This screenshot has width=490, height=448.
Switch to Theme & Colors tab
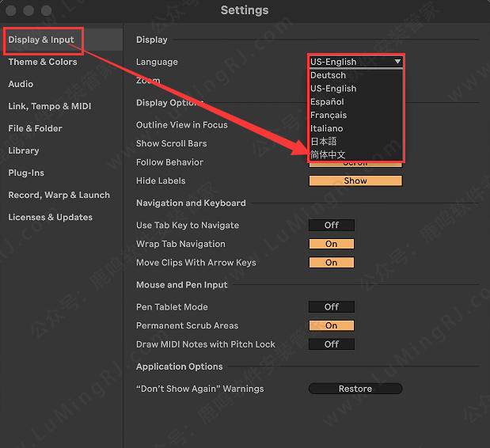43,62
